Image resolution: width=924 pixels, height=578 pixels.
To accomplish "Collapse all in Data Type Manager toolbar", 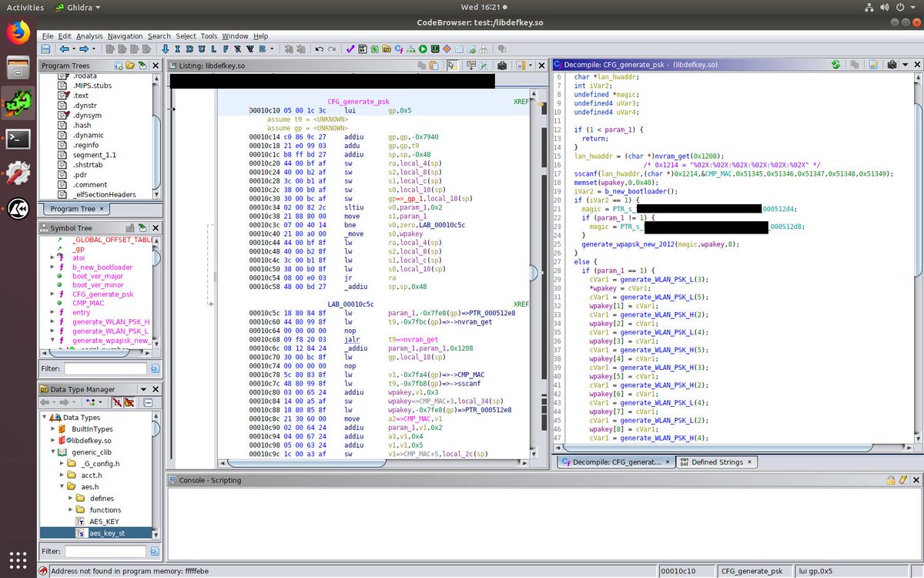I will (x=148, y=402).
